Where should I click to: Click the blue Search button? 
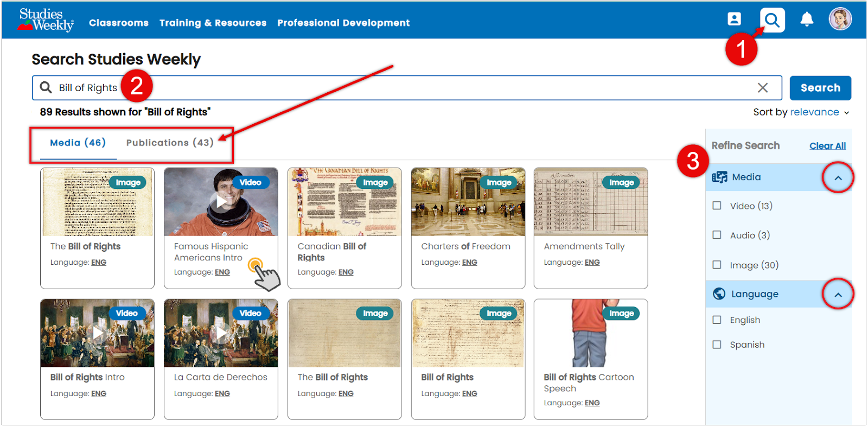pos(820,88)
